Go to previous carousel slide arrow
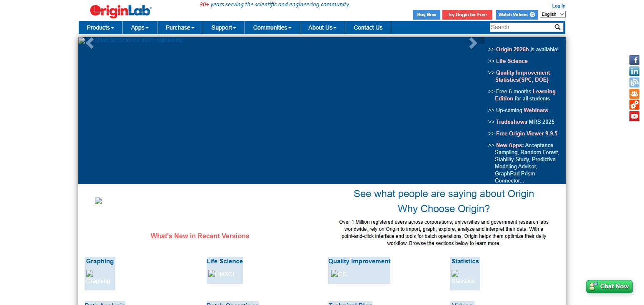 click(89, 43)
